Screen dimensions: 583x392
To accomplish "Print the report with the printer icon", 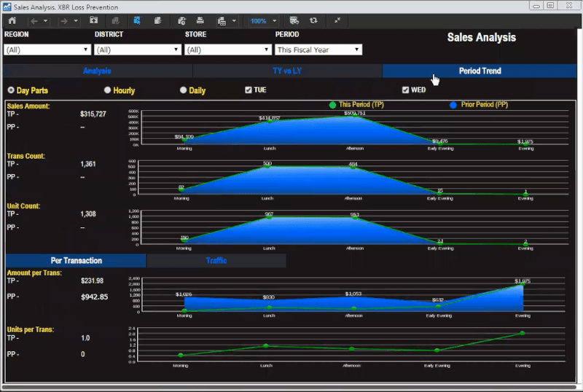I will pyautogui.click(x=200, y=21).
